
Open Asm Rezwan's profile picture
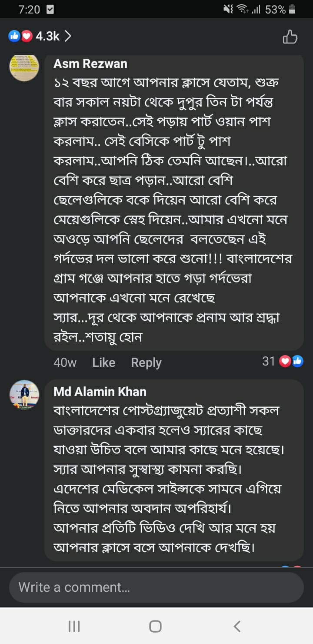[x=24, y=68]
